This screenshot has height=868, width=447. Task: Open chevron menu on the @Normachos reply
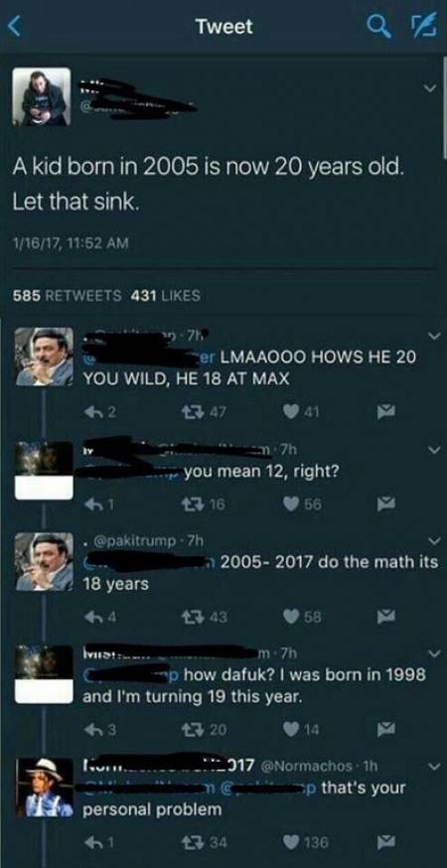[x=433, y=767]
